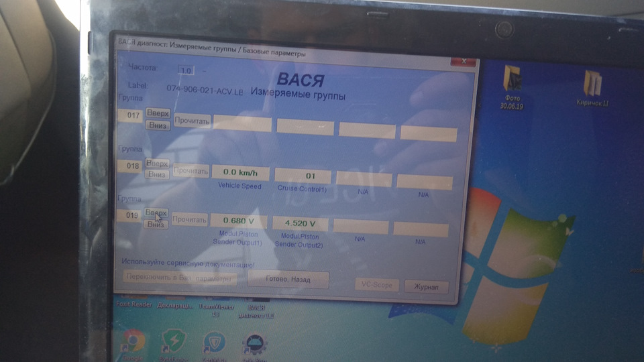
Task: Click Вниз for group 017
Action: pyautogui.click(x=157, y=125)
